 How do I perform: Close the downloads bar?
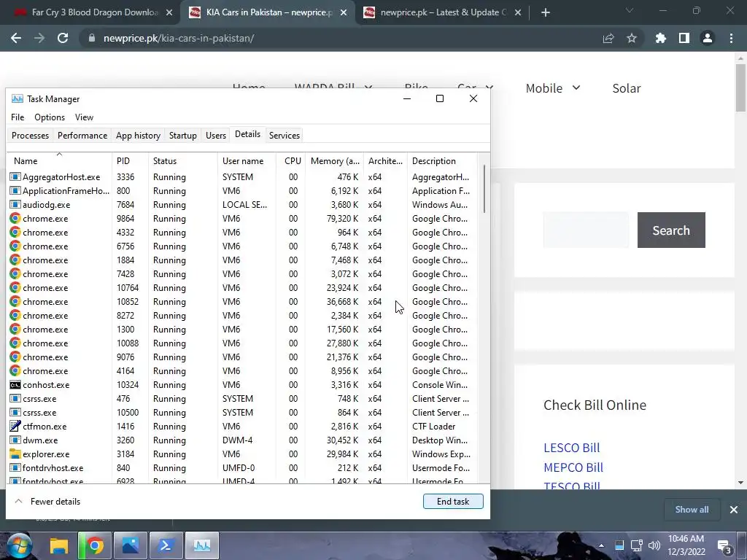pyautogui.click(x=734, y=510)
